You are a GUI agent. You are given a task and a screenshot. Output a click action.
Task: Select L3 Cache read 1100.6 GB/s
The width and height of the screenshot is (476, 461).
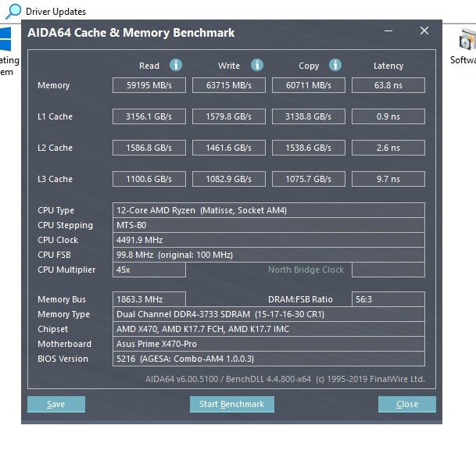coord(149,179)
